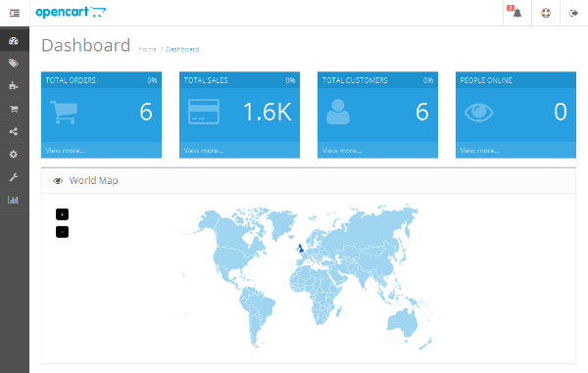588x373 pixels.
Task: Select Australia on the world map
Action: pyautogui.click(x=402, y=322)
